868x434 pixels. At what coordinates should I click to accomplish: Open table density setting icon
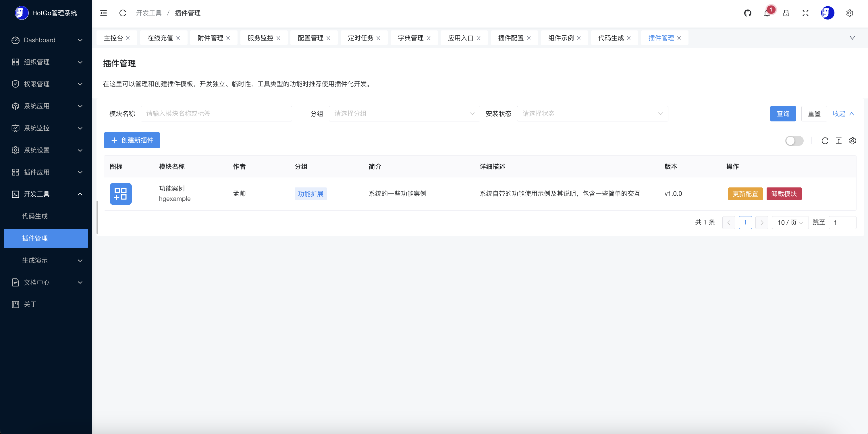point(838,141)
